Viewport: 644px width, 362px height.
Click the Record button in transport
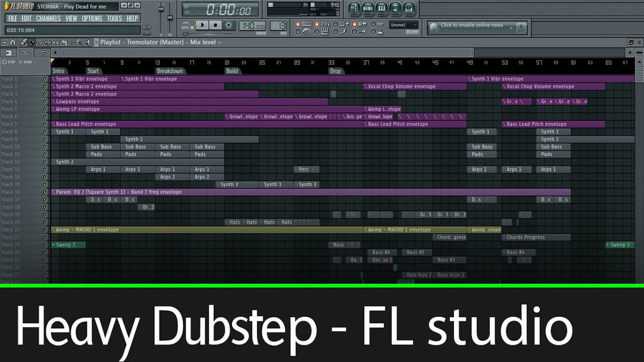coord(229,25)
